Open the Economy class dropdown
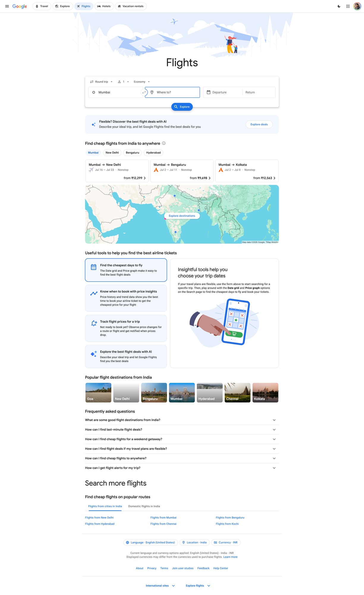Image resolution: width=364 pixels, height=595 pixels. (141, 82)
